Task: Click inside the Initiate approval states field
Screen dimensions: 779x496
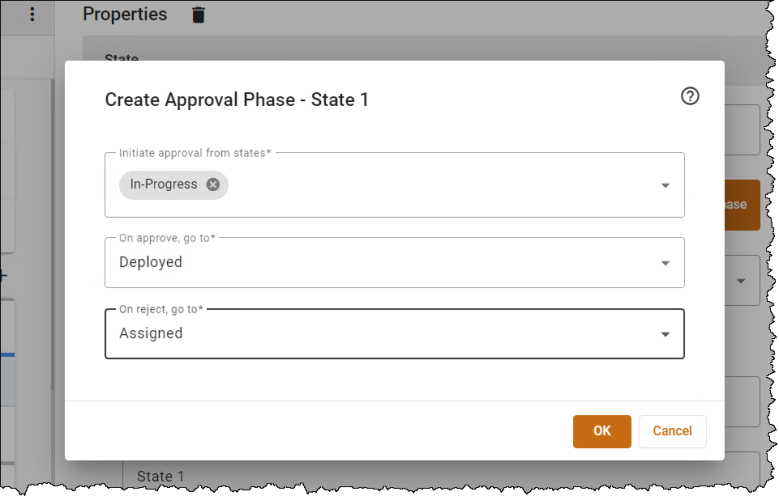Action: coord(394,185)
